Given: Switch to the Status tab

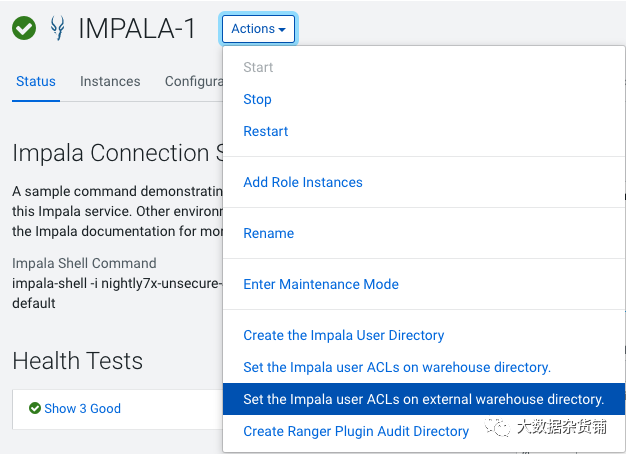Looking at the screenshot, I should pyautogui.click(x=36, y=81).
